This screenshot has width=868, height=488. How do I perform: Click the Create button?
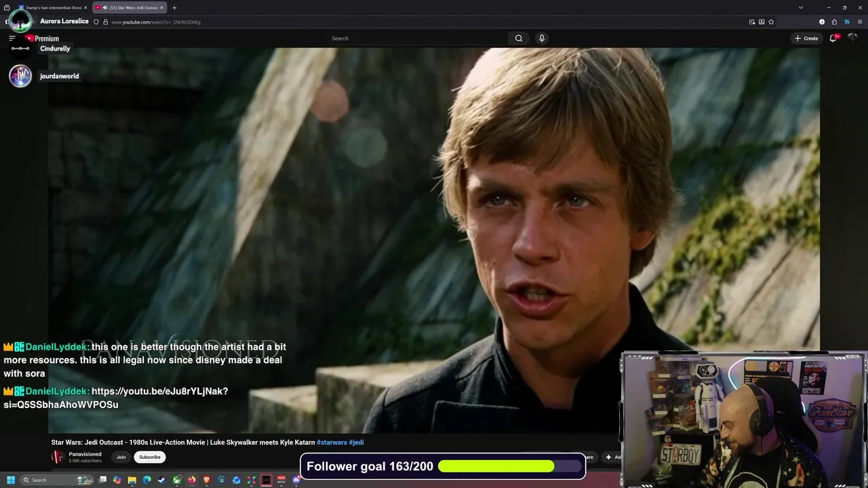point(806,38)
